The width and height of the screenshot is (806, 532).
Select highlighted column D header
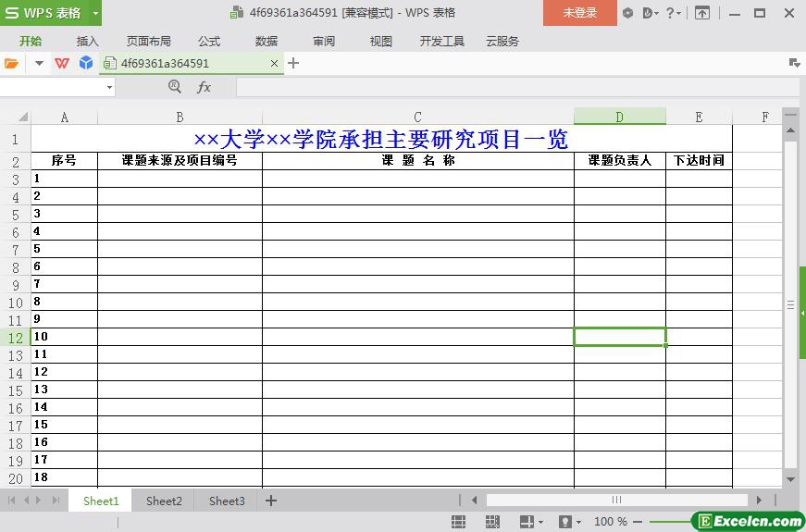(620, 117)
